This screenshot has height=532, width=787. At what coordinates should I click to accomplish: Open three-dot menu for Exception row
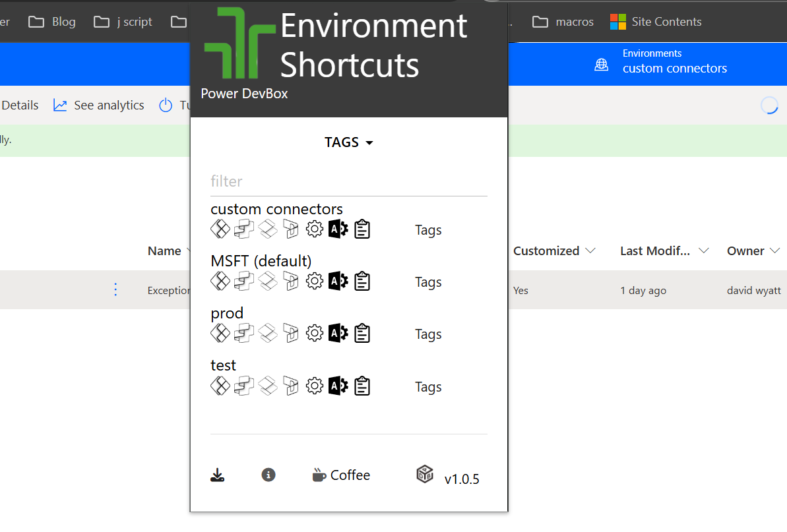115,290
